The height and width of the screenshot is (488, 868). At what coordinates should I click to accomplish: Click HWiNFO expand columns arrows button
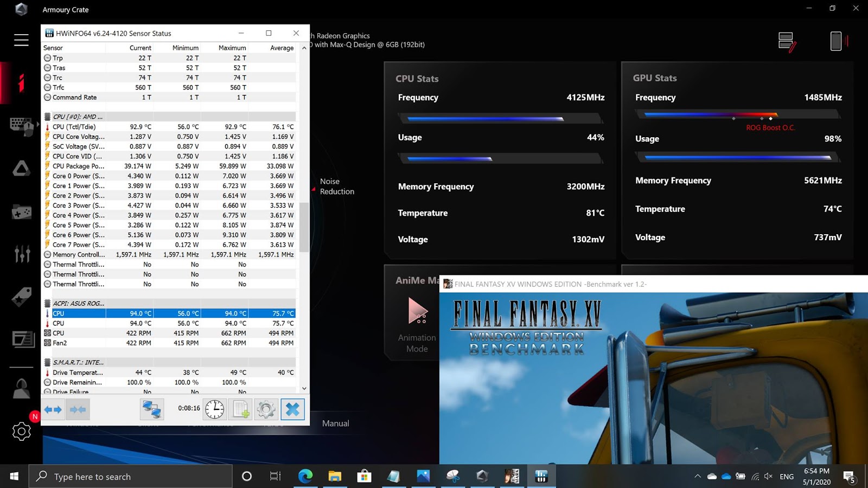(x=53, y=409)
